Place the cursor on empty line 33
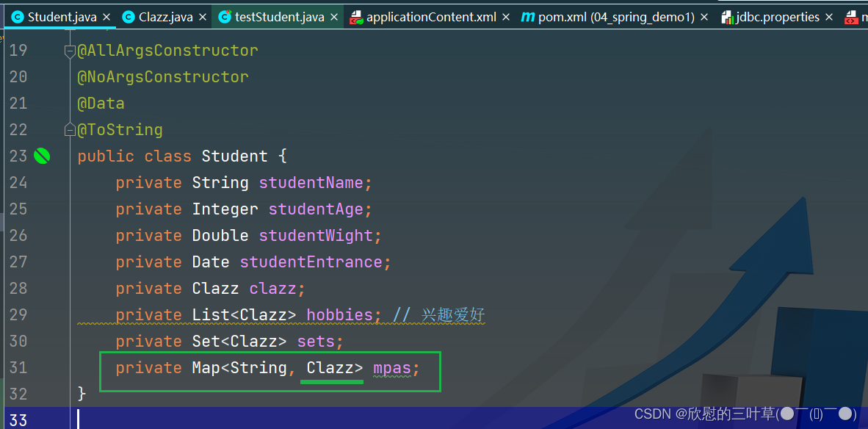 tap(294, 419)
